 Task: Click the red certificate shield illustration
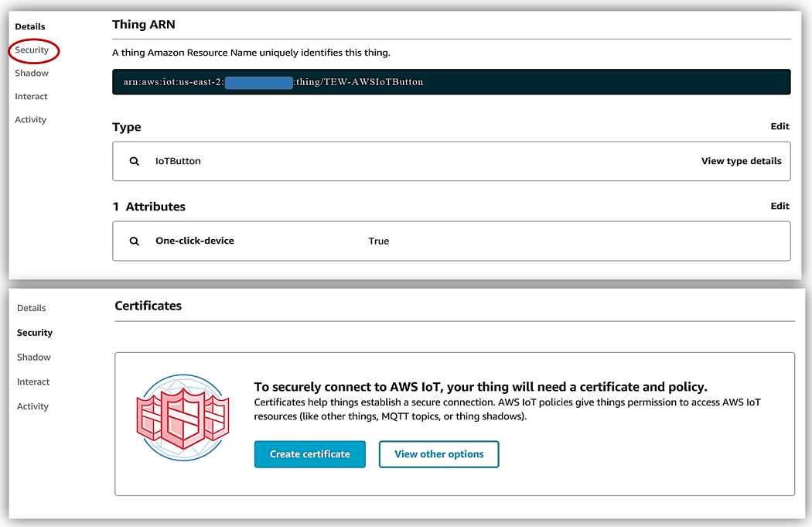(x=183, y=418)
